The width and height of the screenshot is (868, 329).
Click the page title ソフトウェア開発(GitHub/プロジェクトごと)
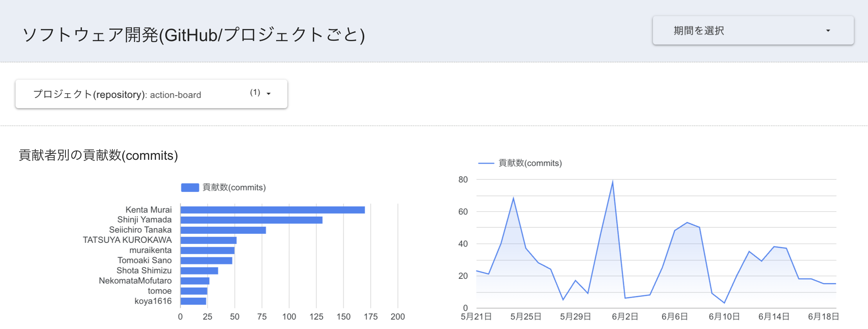pyautogui.click(x=194, y=35)
